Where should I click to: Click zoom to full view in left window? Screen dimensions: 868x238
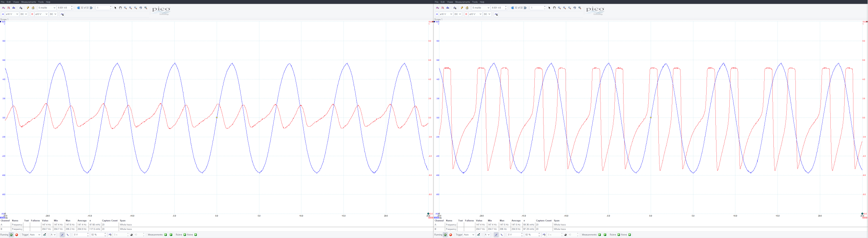(146, 8)
